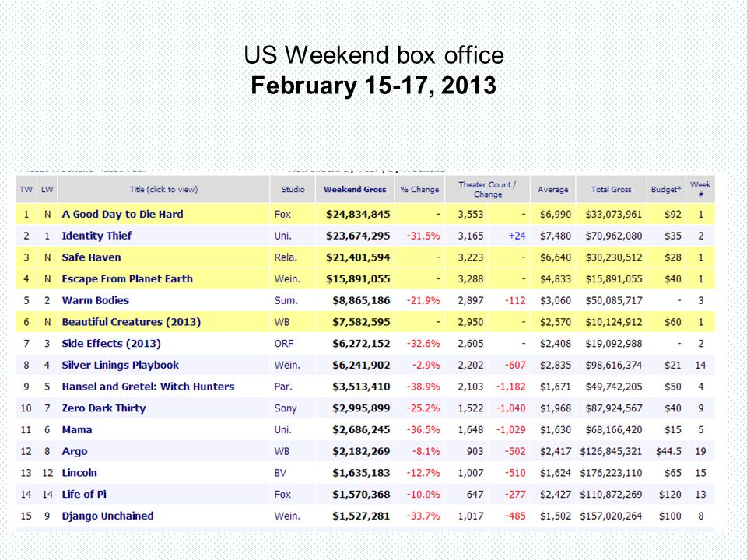Select the Argo movie link
This screenshot has width=747, height=560.
click(75, 451)
